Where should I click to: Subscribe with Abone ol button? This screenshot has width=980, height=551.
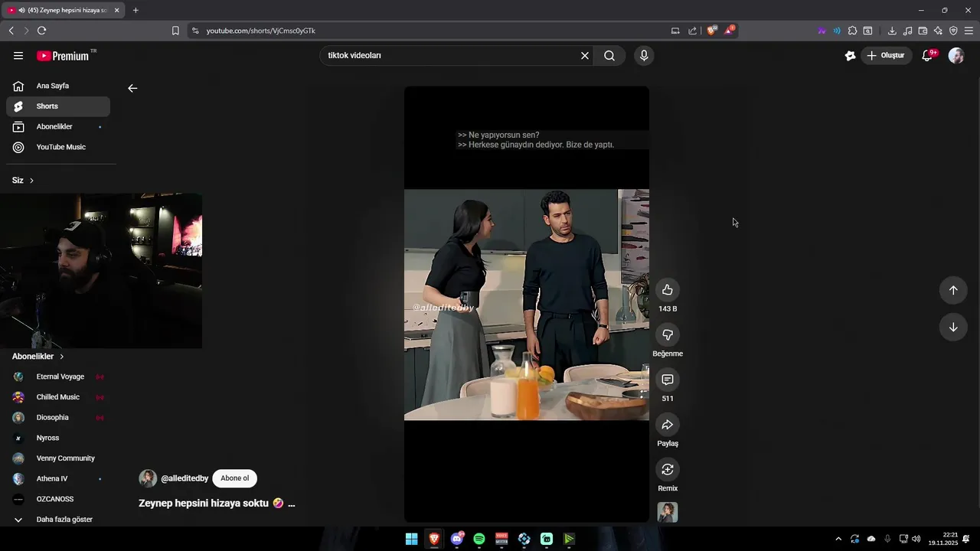coord(234,478)
